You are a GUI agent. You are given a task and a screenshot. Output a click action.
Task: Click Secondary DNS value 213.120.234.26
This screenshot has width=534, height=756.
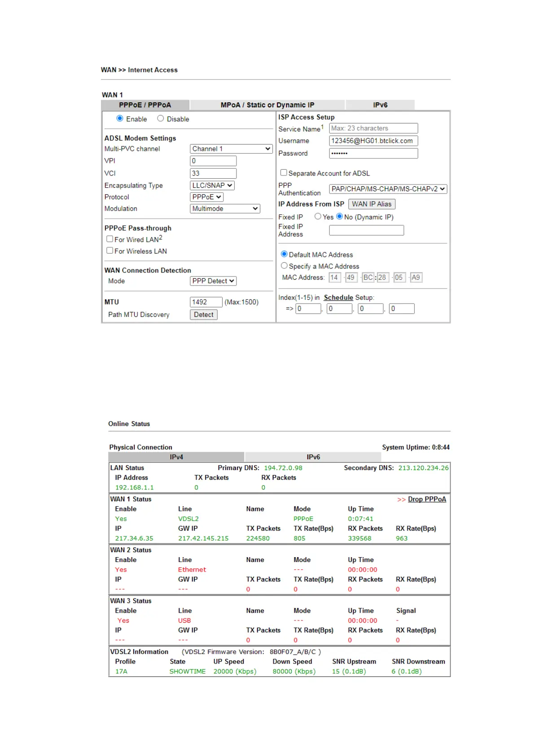point(423,468)
